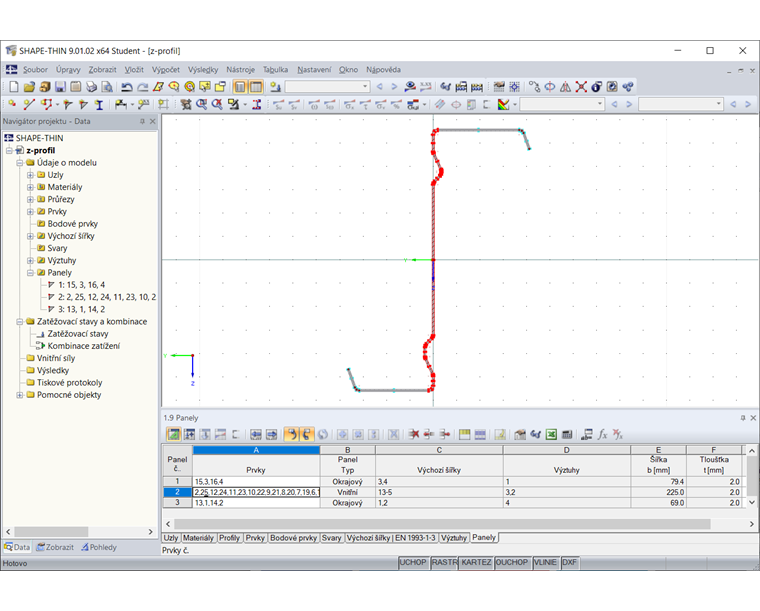Expand the Průřezy tree node
Screen dimensions: 760x611
[x=30, y=199]
